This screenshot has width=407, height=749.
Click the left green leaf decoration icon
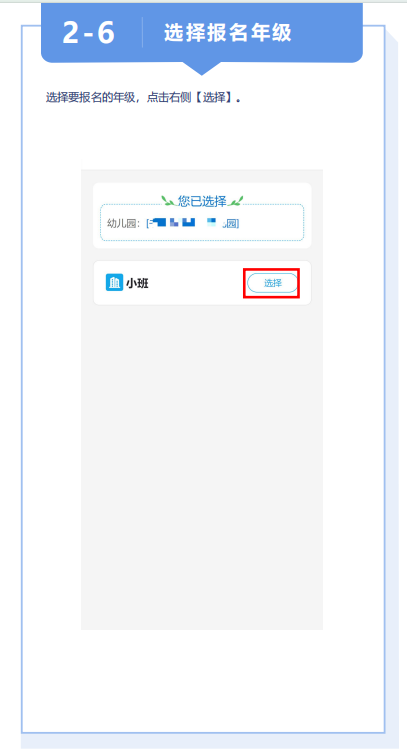tap(169, 201)
